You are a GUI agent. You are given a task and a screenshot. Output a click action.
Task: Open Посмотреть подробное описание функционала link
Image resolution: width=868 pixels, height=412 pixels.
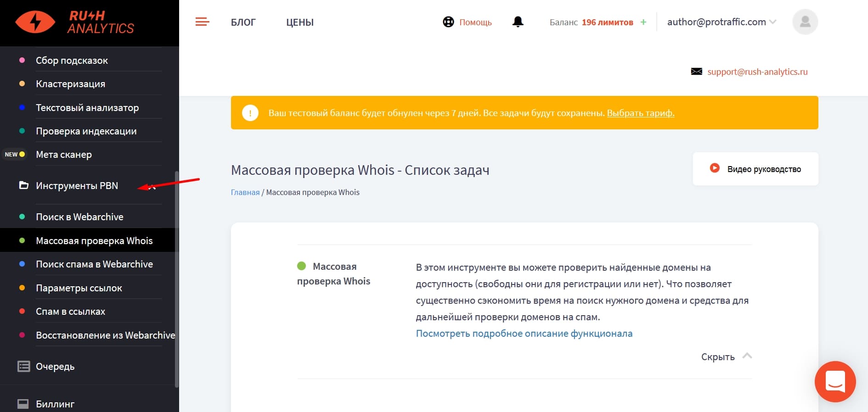tap(524, 334)
